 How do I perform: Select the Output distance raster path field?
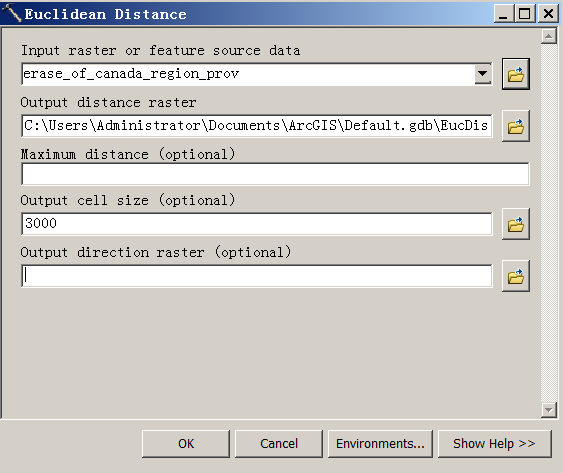coord(257,126)
